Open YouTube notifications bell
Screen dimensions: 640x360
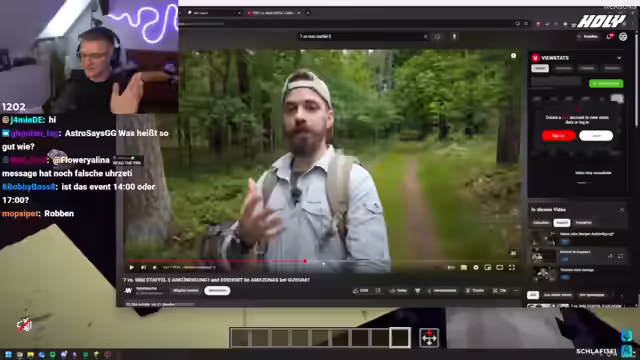tap(610, 37)
